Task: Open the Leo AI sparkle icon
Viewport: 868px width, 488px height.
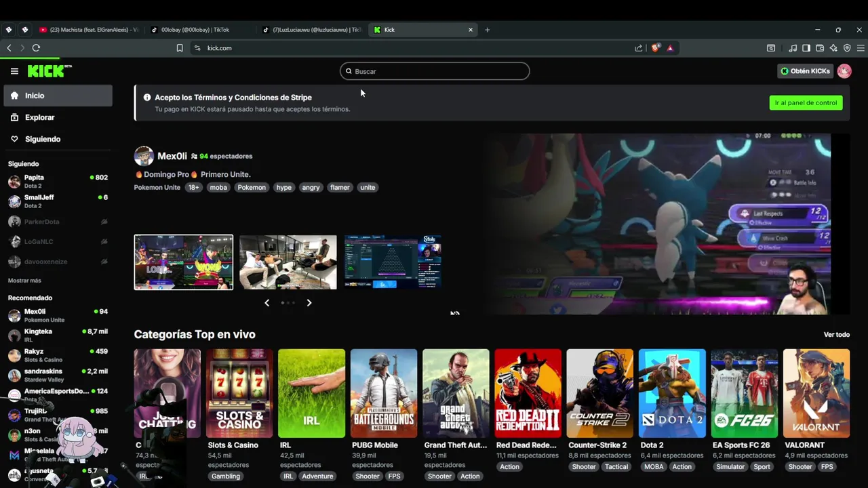Action: tap(833, 48)
